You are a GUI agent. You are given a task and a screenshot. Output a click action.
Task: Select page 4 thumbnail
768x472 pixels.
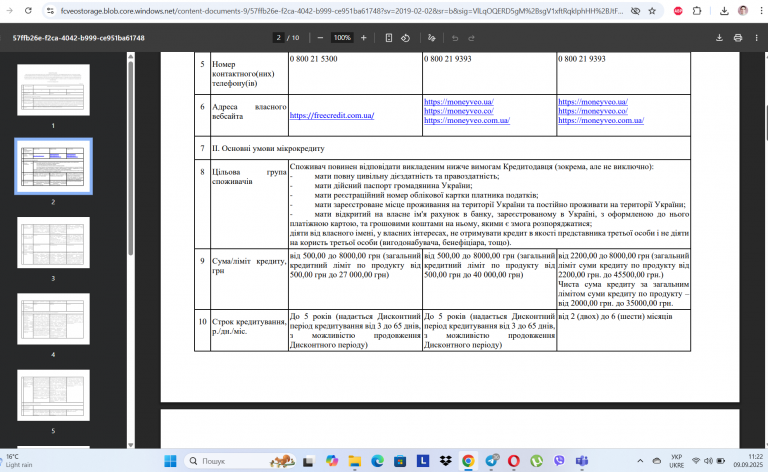(53, 319)
